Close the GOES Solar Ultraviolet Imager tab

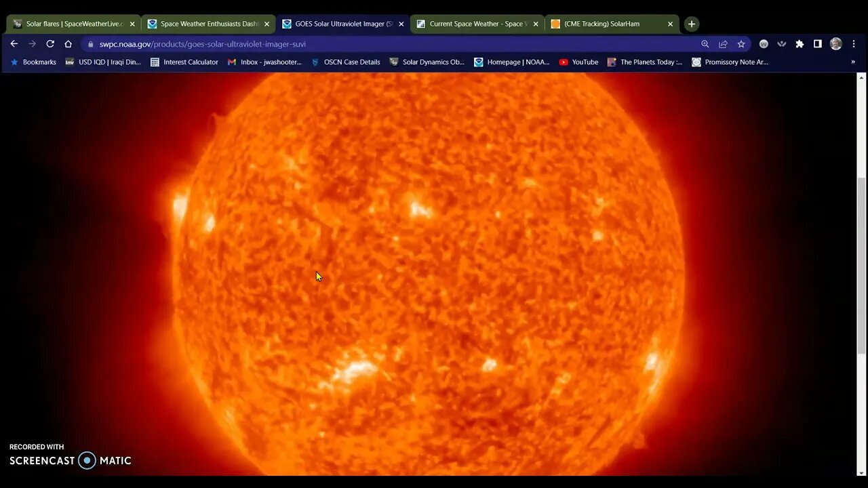coord(401,24)
